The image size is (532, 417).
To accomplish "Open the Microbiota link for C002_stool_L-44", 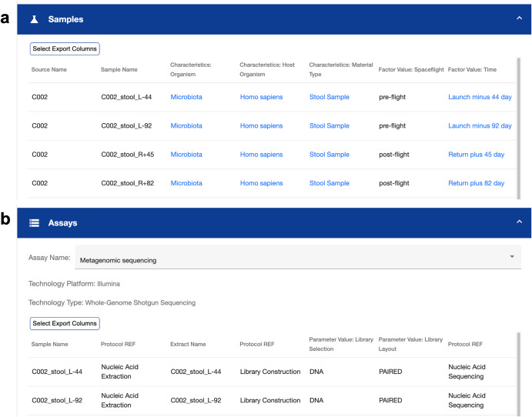I will coord(186,97).
